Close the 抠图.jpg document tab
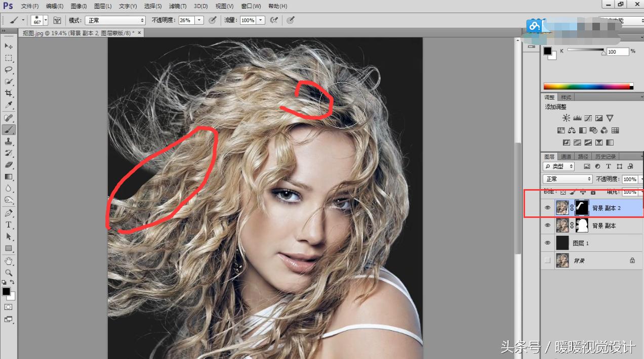The height and width of the screenshot is (359, 644). pyautogui.click(x=139, y=32)
